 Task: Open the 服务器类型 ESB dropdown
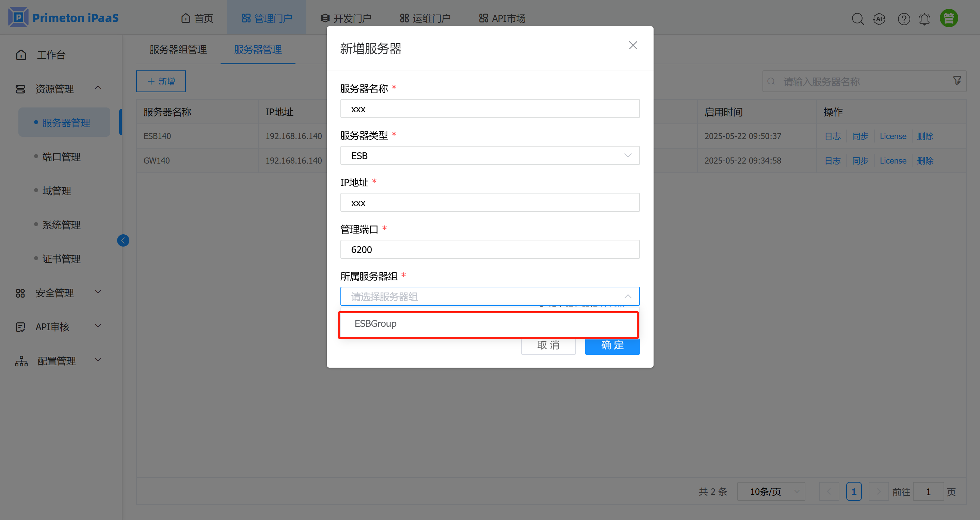click(489, 155)
